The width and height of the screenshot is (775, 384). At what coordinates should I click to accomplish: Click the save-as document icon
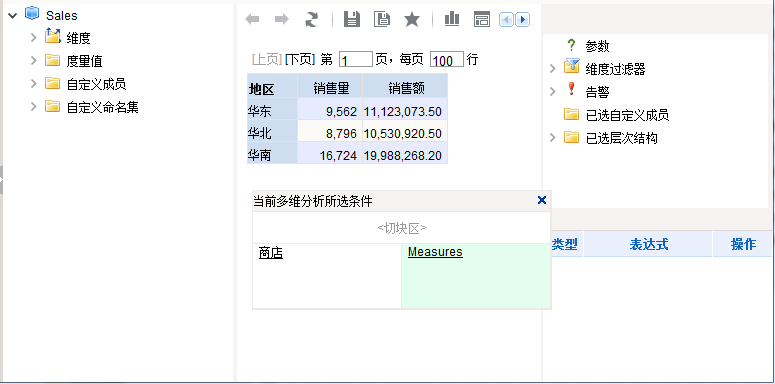pos(382,20)
